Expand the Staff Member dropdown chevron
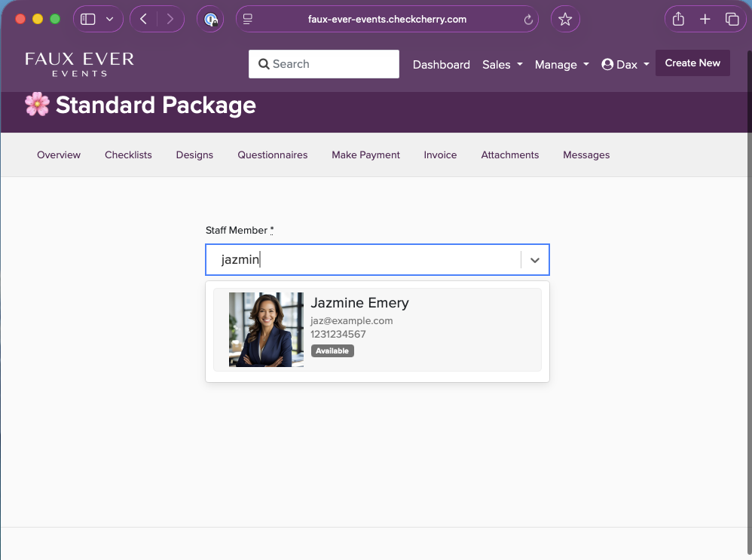The height and width of the screenshot is (560, 752). (x=535, y=259)
